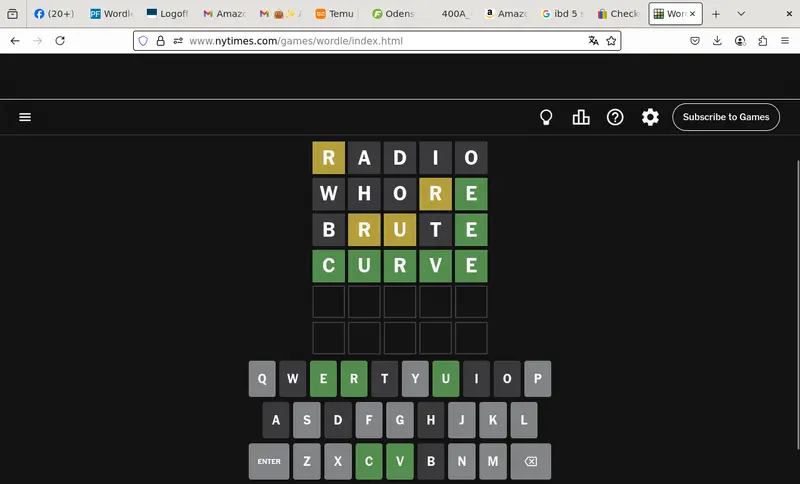Click the S key on keyboard

(307, 420)
